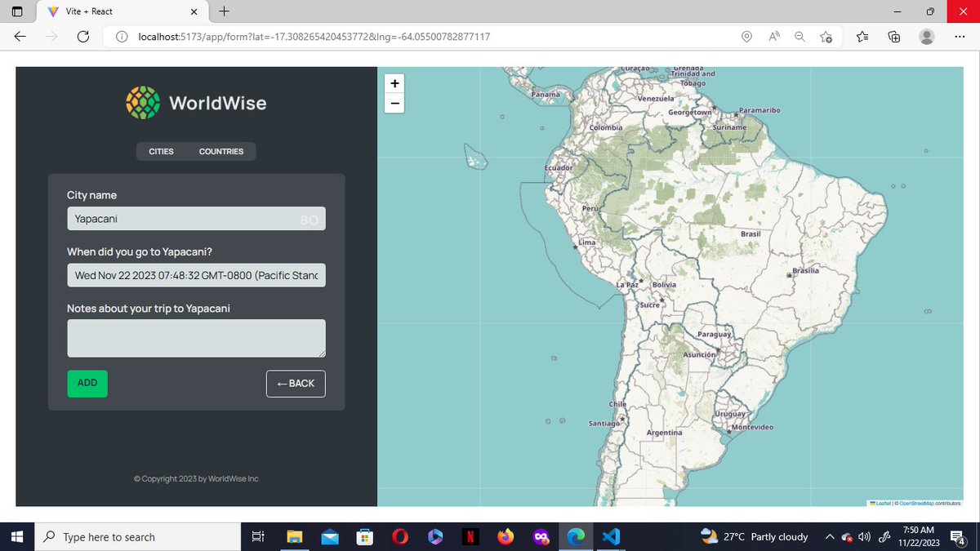980x551 pixels.
Task: Click the map zoom in (+) button
Action: [x=394, y=83]
